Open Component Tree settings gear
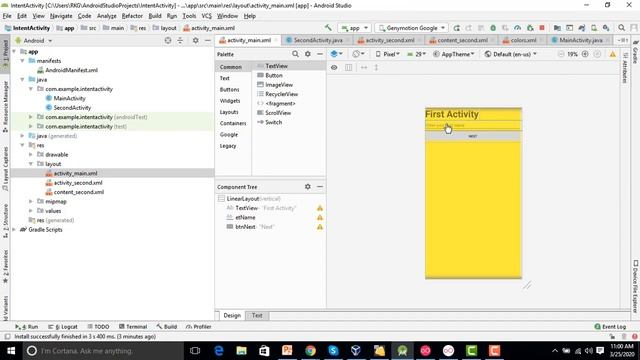 point(308,187)
